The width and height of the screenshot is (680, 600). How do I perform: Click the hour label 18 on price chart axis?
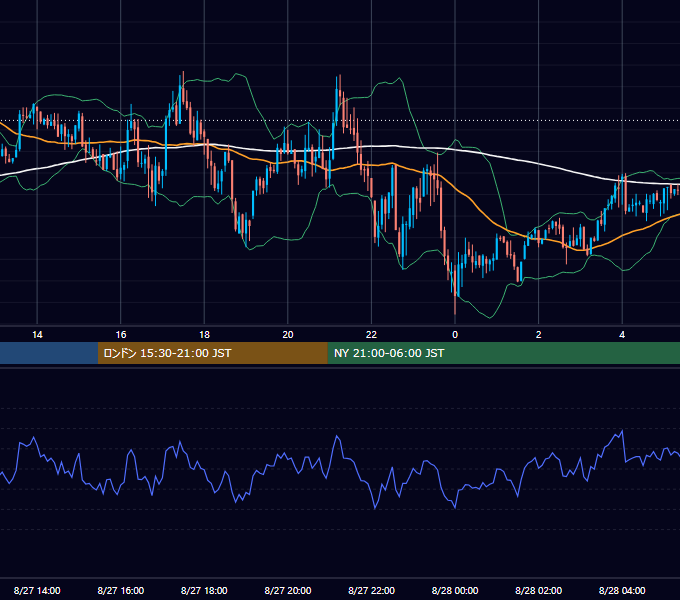204,335
